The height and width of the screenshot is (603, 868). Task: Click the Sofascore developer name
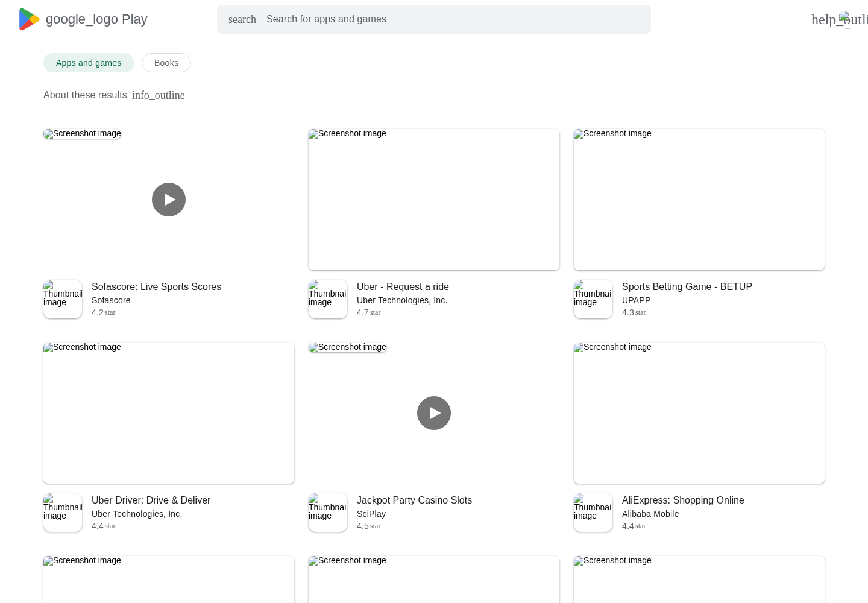111,300
